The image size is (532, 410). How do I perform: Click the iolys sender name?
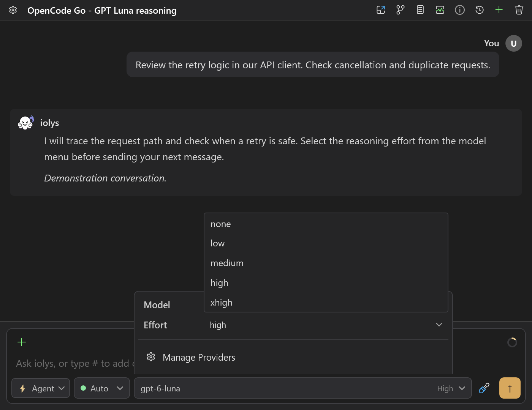tap(50, 123)
